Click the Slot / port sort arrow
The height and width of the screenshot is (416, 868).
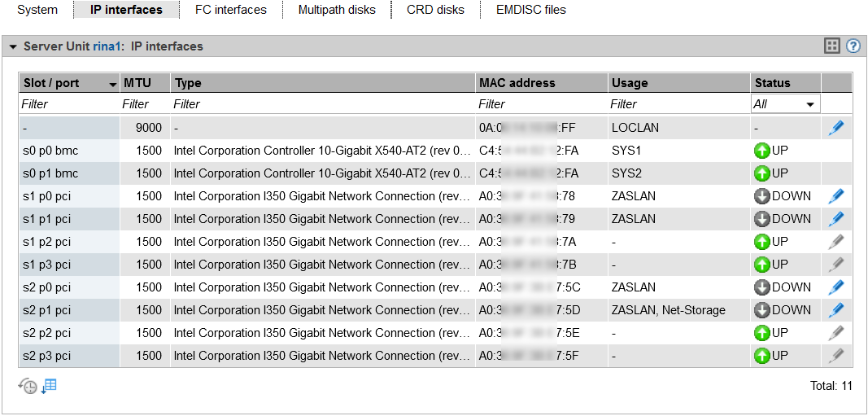pyautogui.click(x=112, y=84)
